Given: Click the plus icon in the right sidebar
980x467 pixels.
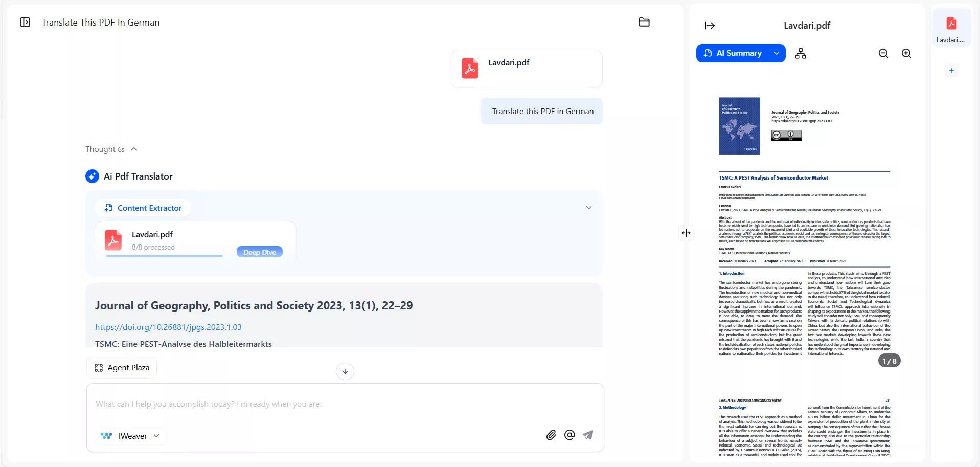Looking at the screenshot, I should 952,70.
